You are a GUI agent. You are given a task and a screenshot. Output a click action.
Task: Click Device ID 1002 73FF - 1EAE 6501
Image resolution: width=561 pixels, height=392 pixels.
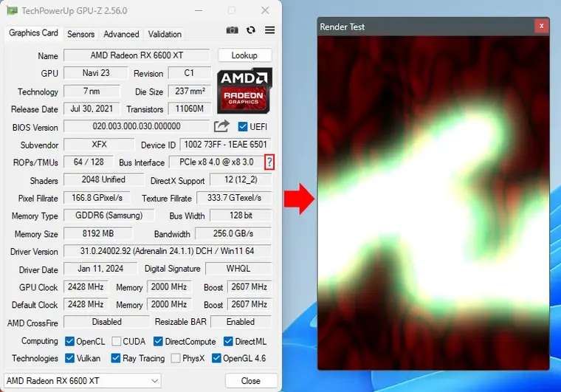coord(225,145)
